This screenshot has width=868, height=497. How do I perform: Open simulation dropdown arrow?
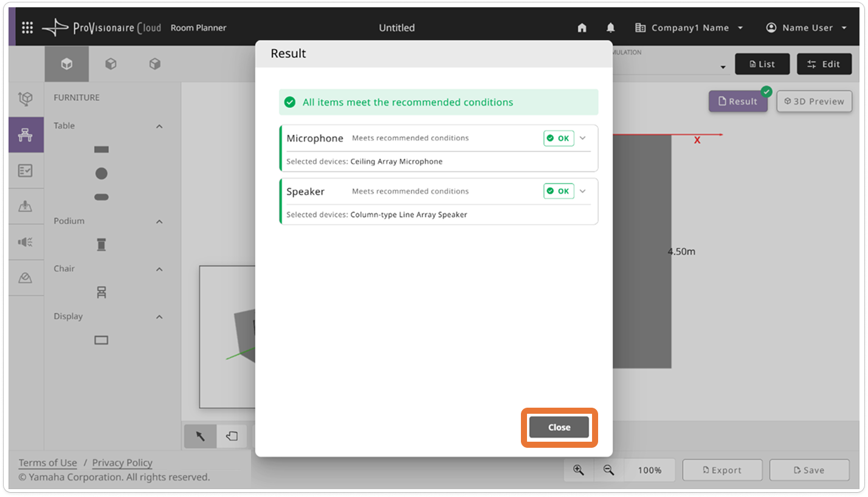click(x=723, y=67)
